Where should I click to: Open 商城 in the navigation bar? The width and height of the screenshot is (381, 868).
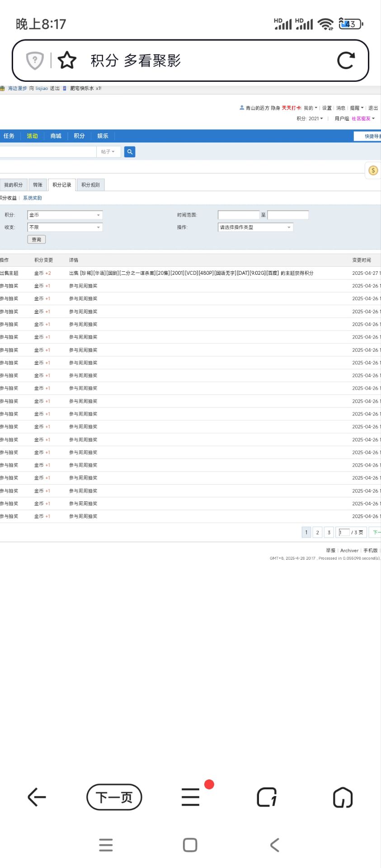(x=56, y=136)
